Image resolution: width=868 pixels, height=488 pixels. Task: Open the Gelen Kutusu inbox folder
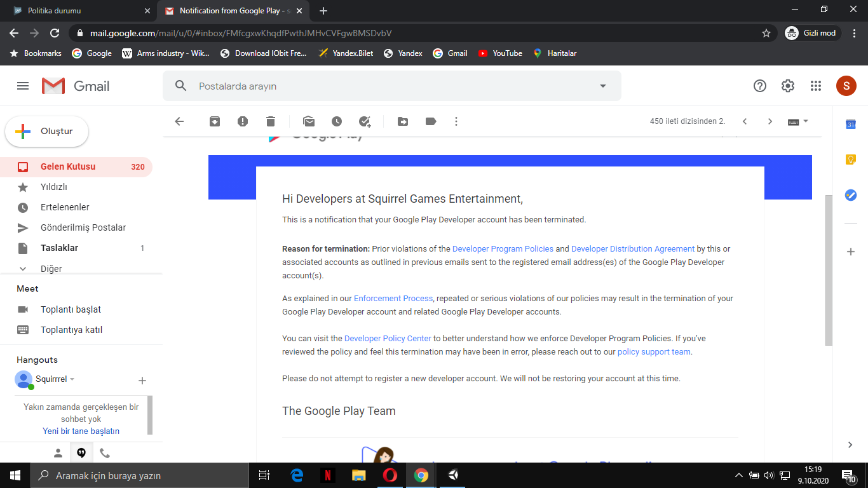[x=76, y=167]
